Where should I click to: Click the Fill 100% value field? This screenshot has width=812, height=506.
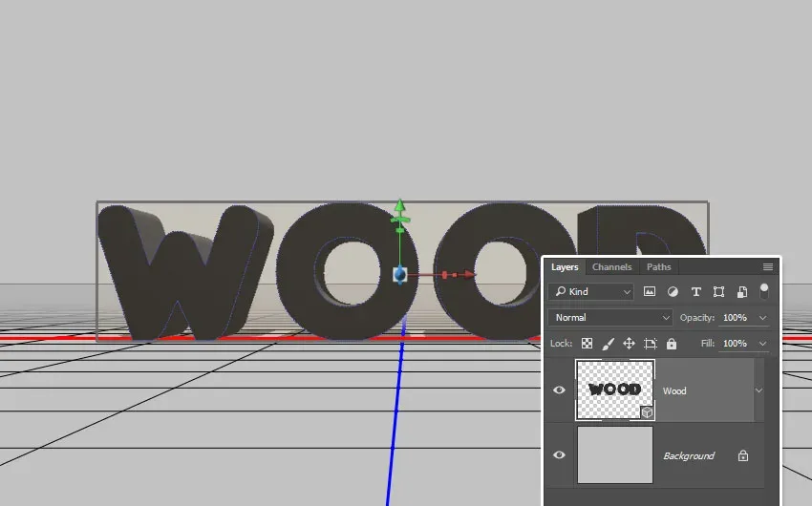tap(736, 344)
